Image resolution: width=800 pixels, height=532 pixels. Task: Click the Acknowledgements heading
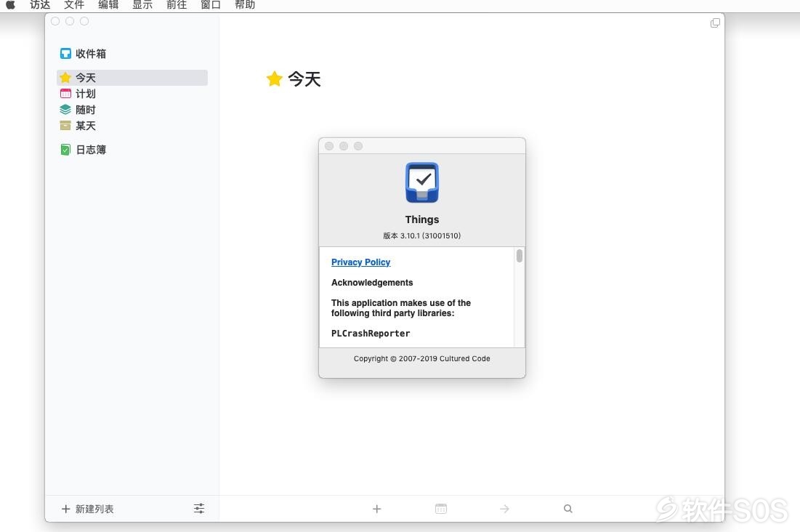tap(372, 282)
